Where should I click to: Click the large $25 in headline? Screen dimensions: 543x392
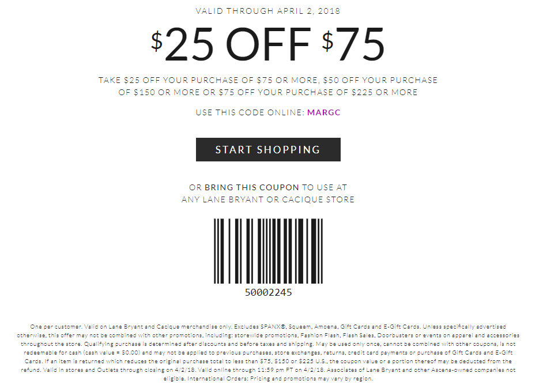182,44
